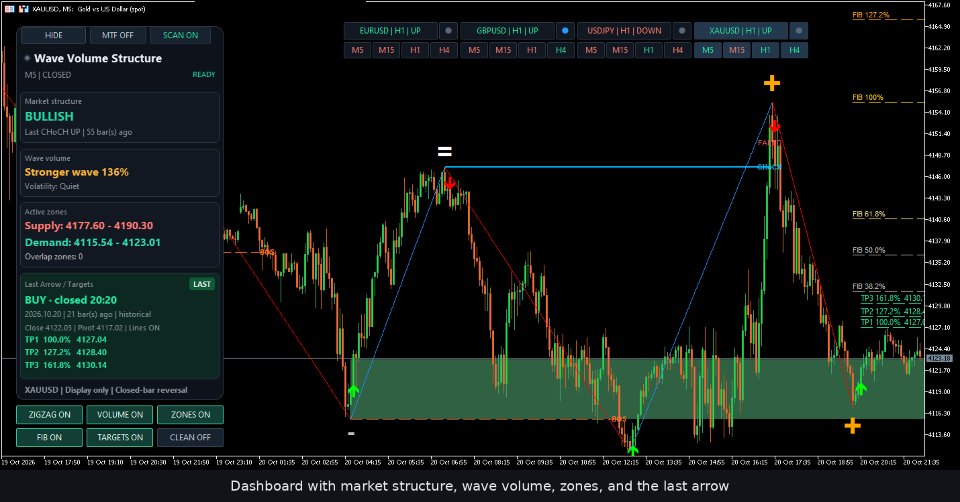Click the BULLISH market structure text

(x=49, y=116)
